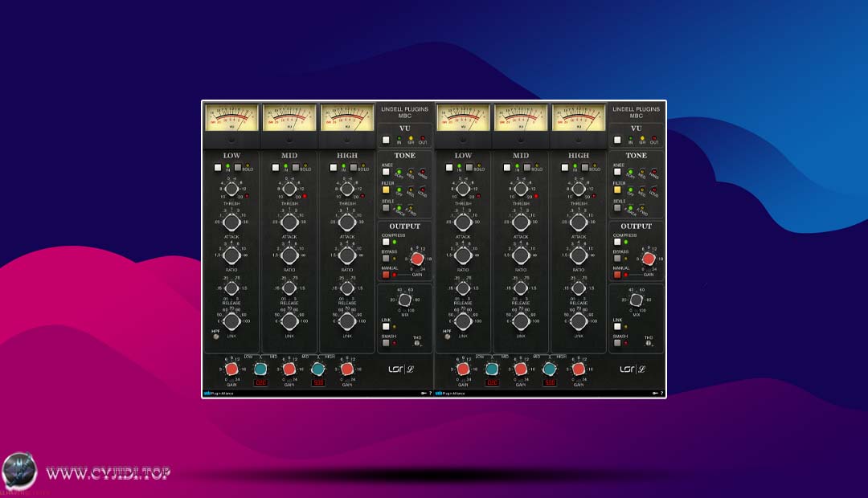The image size is (868, 498).
Task: Open the question mark help in left plugin
Action: (431, 394)
